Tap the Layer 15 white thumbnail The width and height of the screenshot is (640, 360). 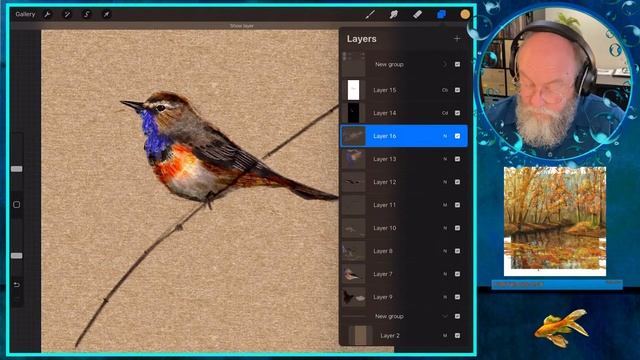click(353, 90)
